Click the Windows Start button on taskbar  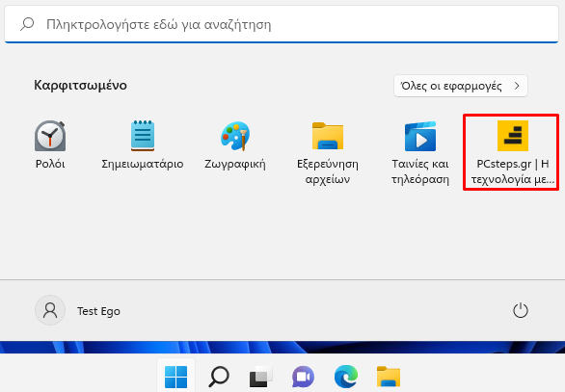click(x=175, y=377)
